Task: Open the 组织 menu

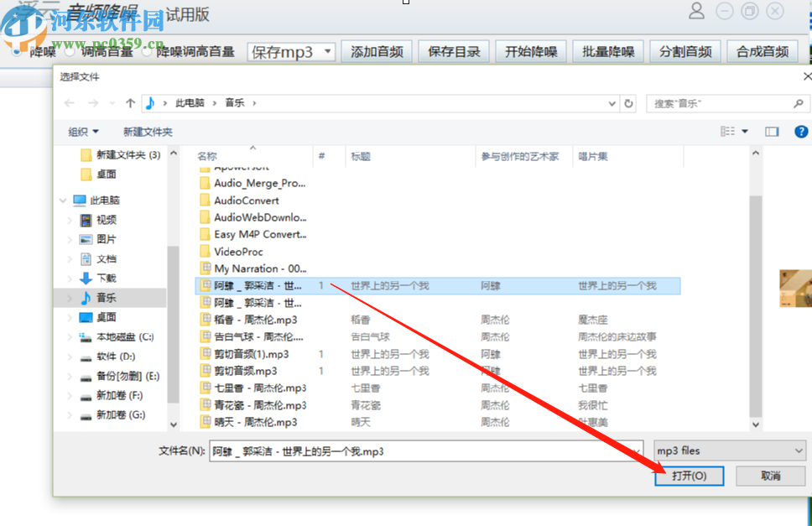Action: point(83,132)
